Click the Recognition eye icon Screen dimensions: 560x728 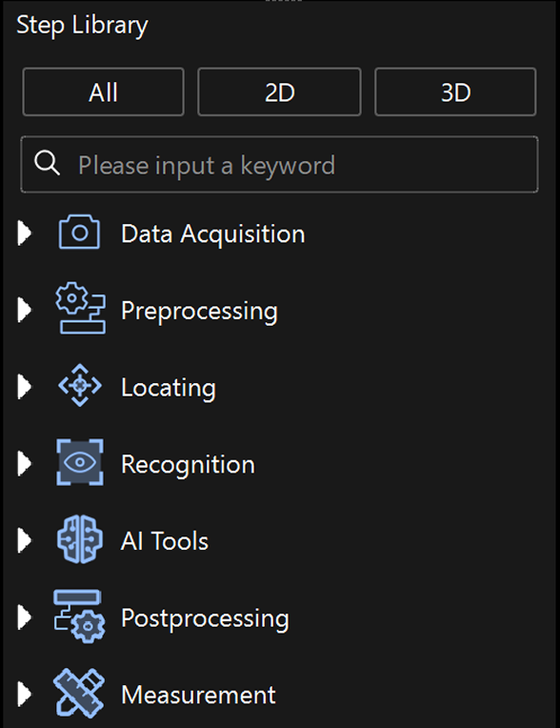[80, 462]
